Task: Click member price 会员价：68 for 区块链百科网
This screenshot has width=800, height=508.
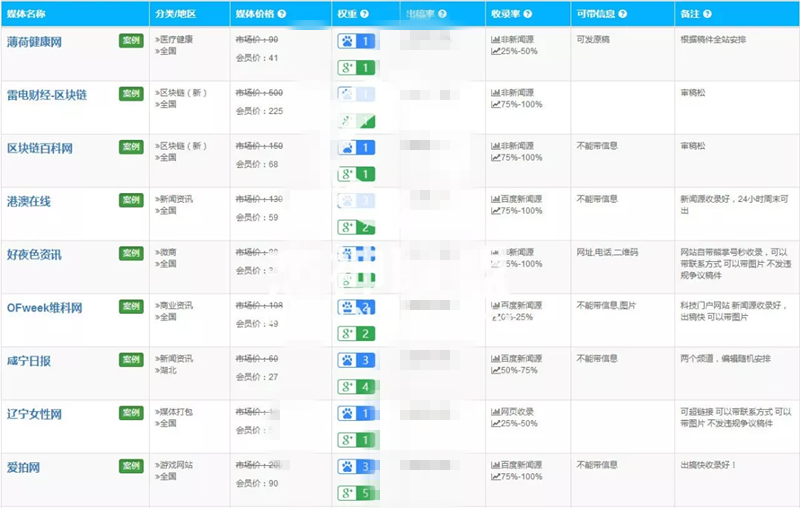Action: click(x=257, y=164)
